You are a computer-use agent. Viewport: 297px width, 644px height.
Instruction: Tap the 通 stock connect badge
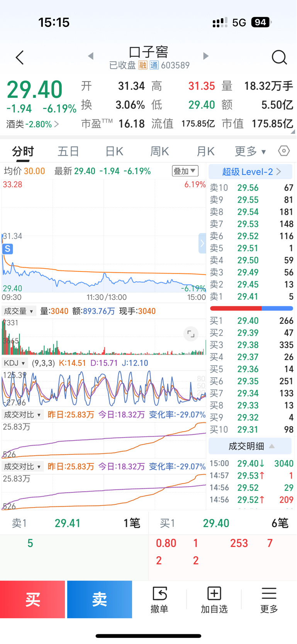click(154, 65)
